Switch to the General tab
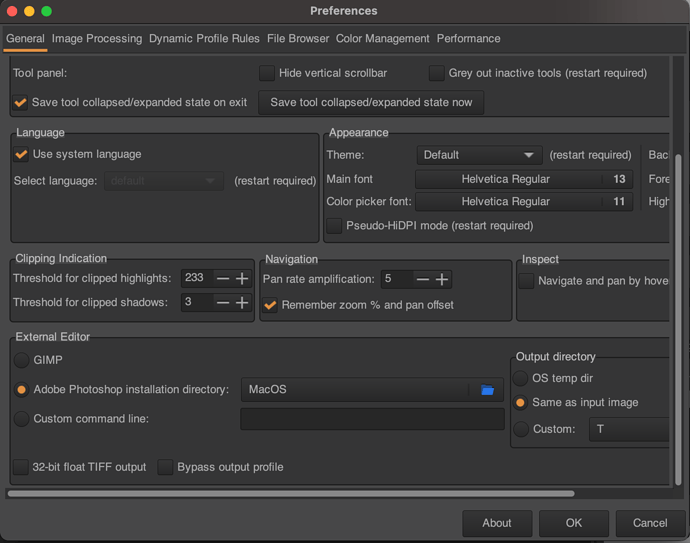This screenshot has height=543, width=690. [x=25, y=39]
